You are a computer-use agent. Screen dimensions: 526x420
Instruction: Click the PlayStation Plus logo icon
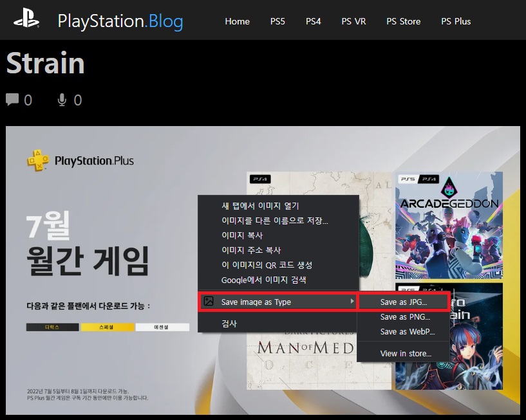pos(37,161)
